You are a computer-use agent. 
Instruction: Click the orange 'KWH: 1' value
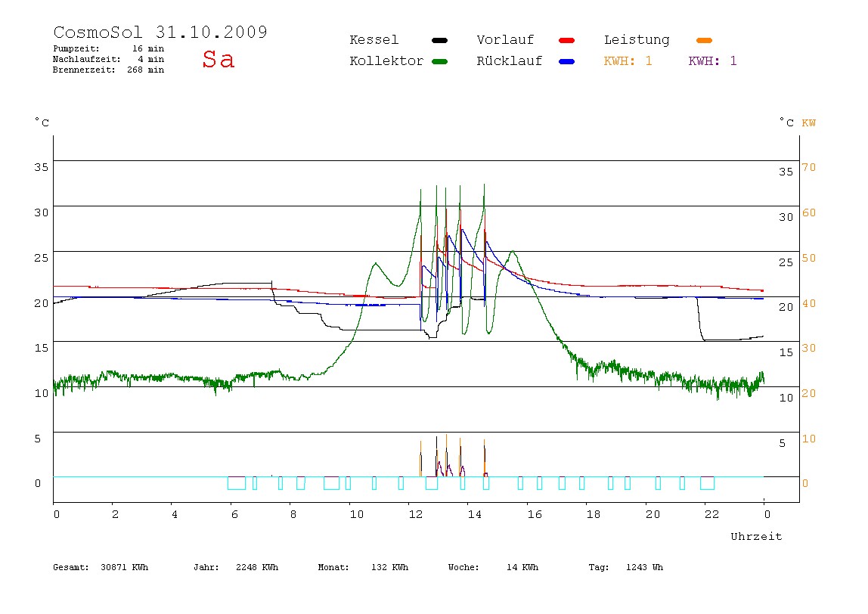click(628, 61)
